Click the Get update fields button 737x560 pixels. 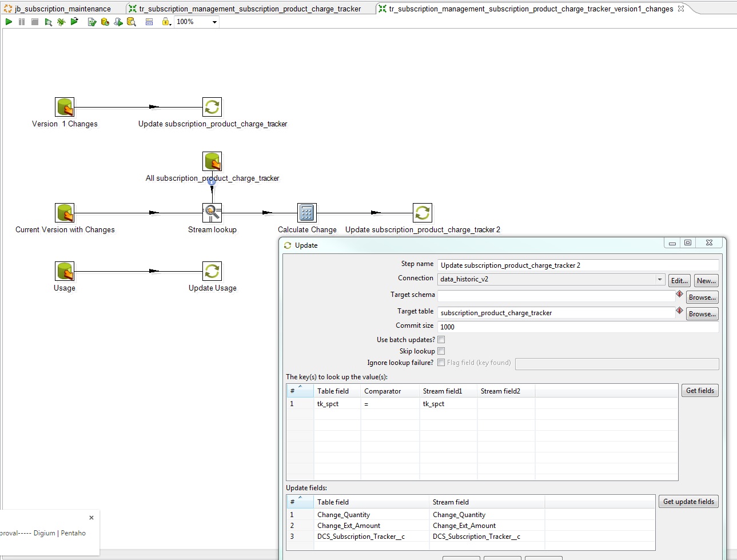click(x=688, y=502)
